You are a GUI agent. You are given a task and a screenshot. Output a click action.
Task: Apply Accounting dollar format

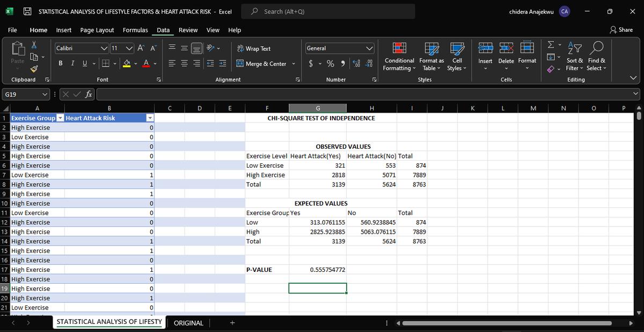coord(312,64)
